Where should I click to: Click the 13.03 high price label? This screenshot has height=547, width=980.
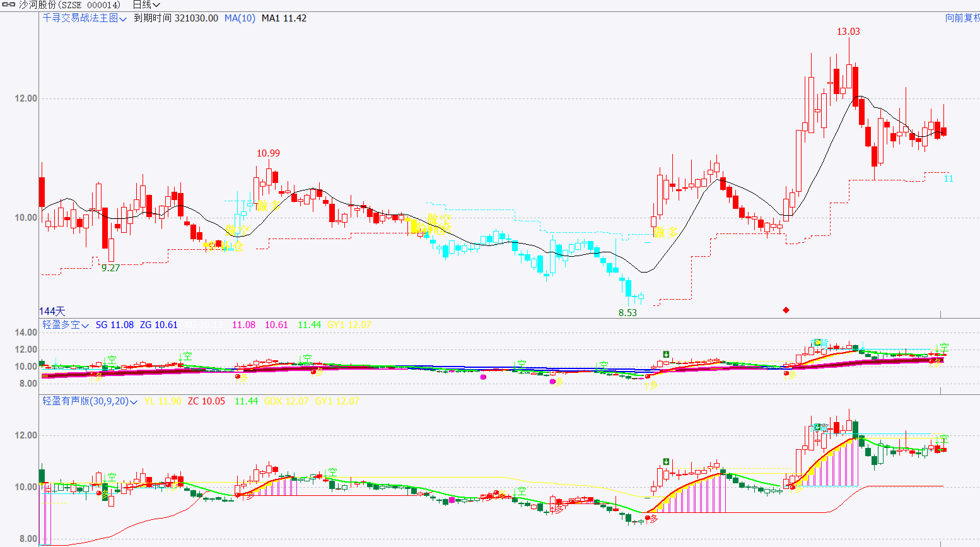[848, 32]
